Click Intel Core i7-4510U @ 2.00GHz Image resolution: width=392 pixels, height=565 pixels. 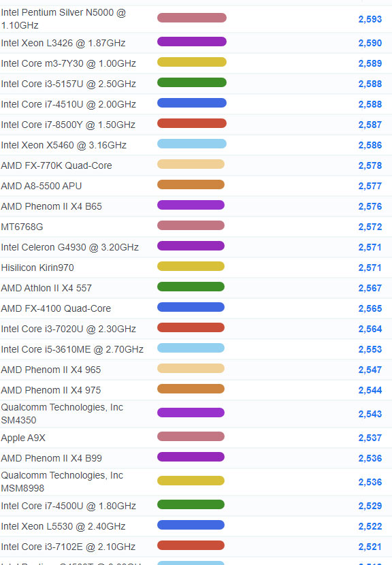click(x=69, y=105)
